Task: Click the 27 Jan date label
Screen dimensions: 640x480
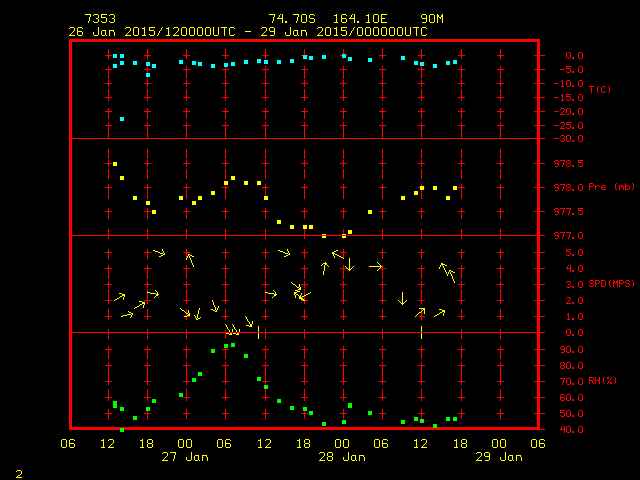Action: click(x=186, y=457)
